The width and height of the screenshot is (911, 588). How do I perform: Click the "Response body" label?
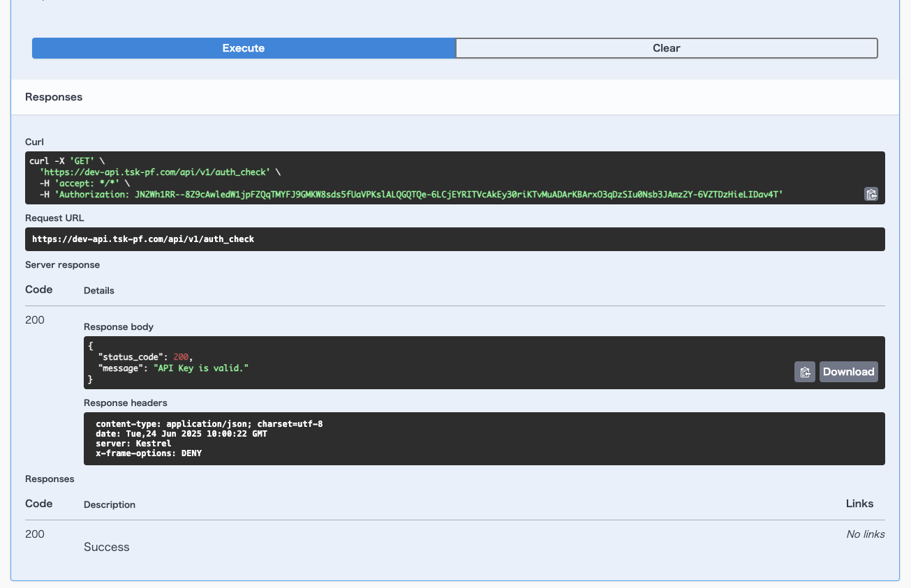click(x=119, y=326)
